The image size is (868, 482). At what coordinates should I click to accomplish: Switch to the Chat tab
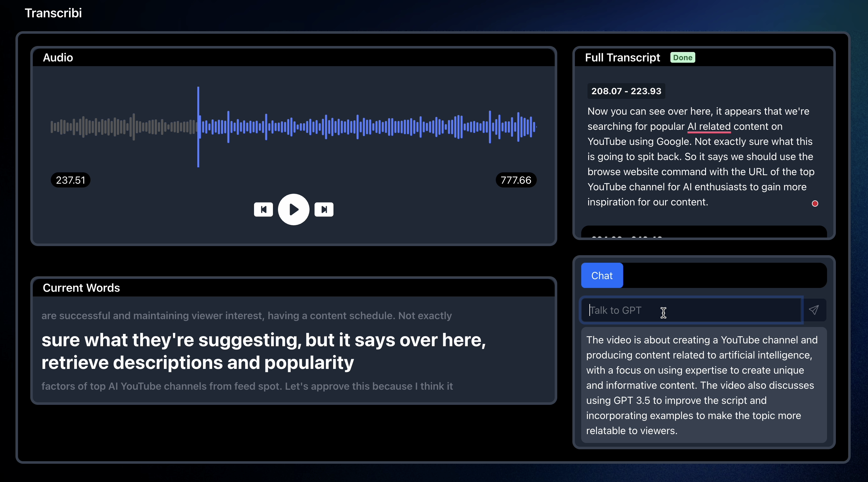602,276
